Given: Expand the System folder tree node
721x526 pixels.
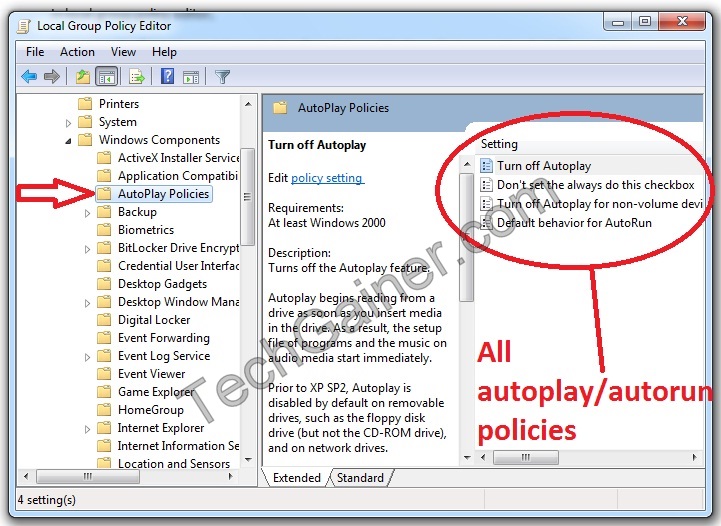Looking at the screenshot, I should point(69,122).
